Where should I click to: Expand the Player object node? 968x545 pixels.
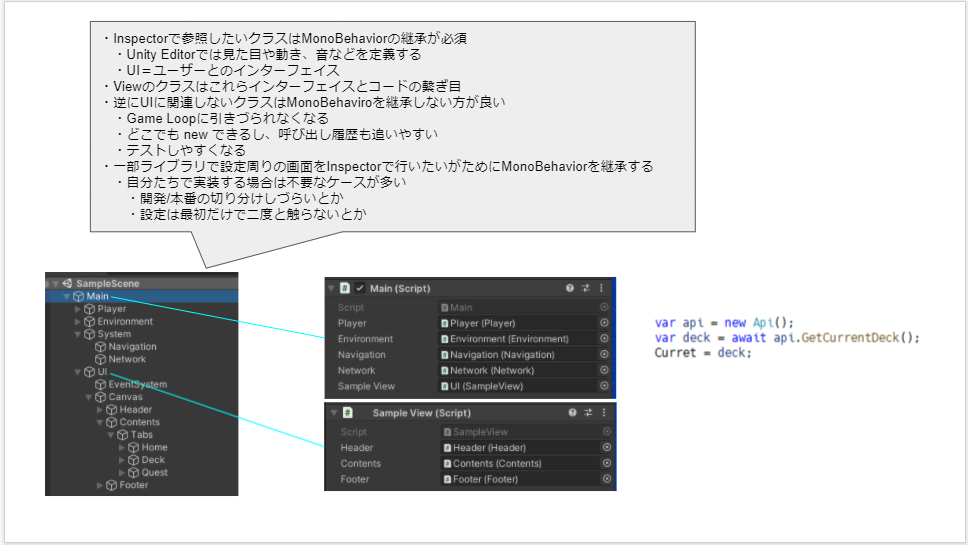77,309
